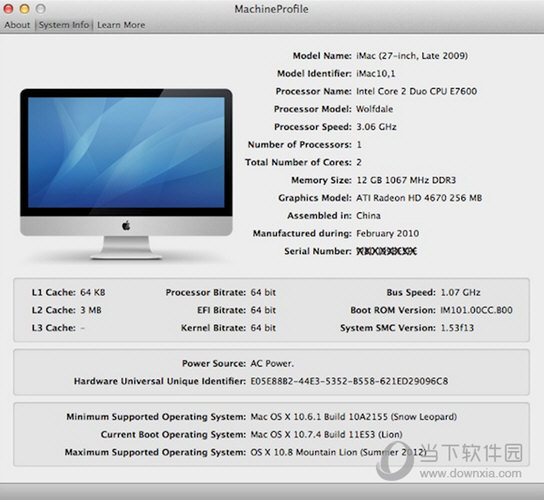The height and width of the screenshot is (500, 544).
Task: Click EFI Bitrate value 64 bit
Action: [263, 310]
